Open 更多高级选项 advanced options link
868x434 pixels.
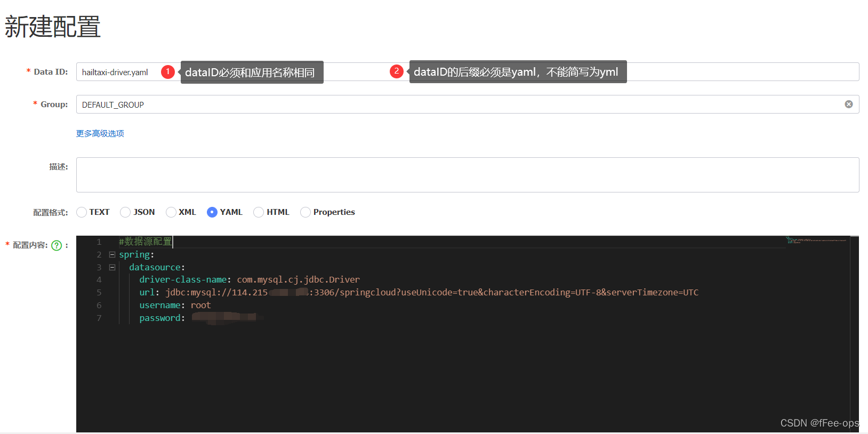coord(100,133)
